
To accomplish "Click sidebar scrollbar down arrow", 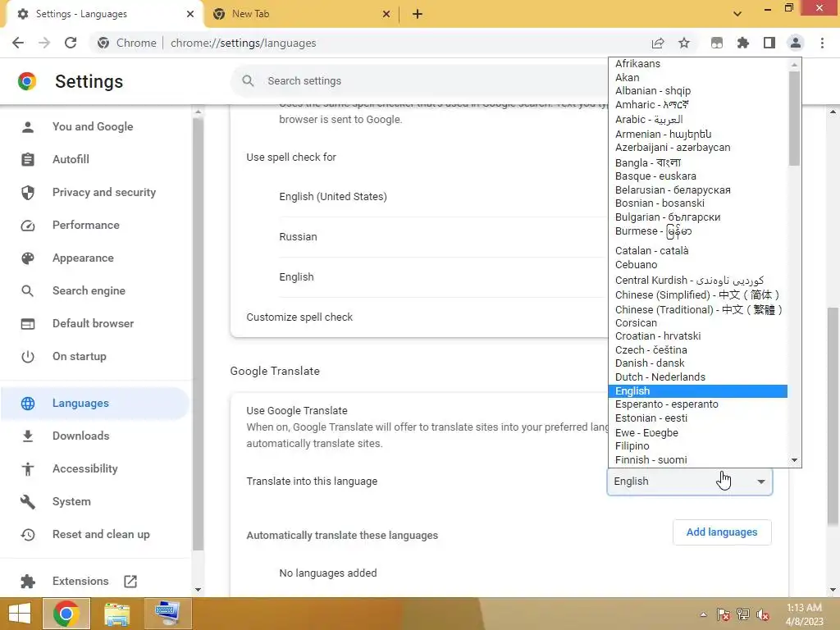I will click(x=199, y=590).
